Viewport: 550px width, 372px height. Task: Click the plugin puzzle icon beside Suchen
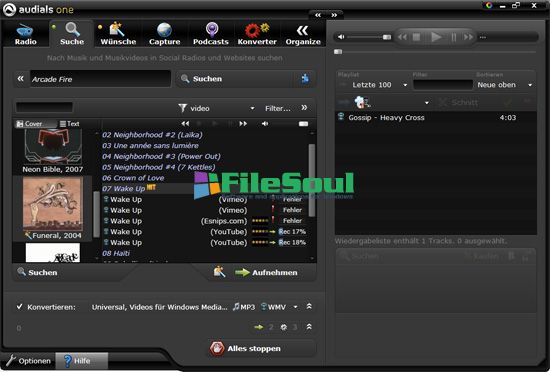[305, 79]
